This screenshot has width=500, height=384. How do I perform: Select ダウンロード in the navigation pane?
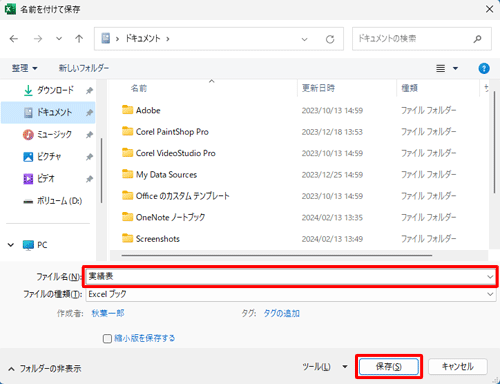point(48,90)
